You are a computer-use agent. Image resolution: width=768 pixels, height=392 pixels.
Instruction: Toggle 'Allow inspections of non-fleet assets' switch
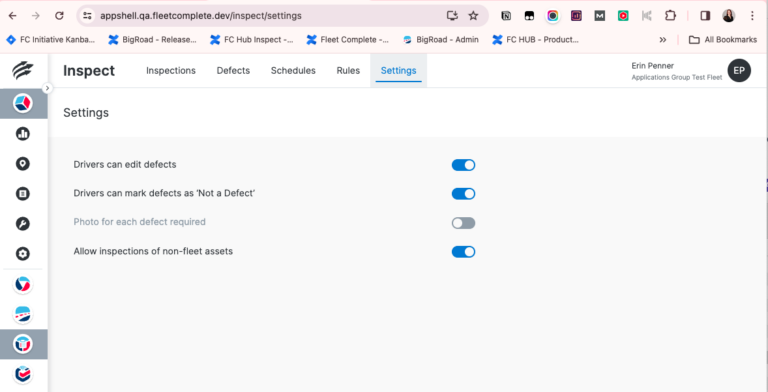[x=463, y=252]
